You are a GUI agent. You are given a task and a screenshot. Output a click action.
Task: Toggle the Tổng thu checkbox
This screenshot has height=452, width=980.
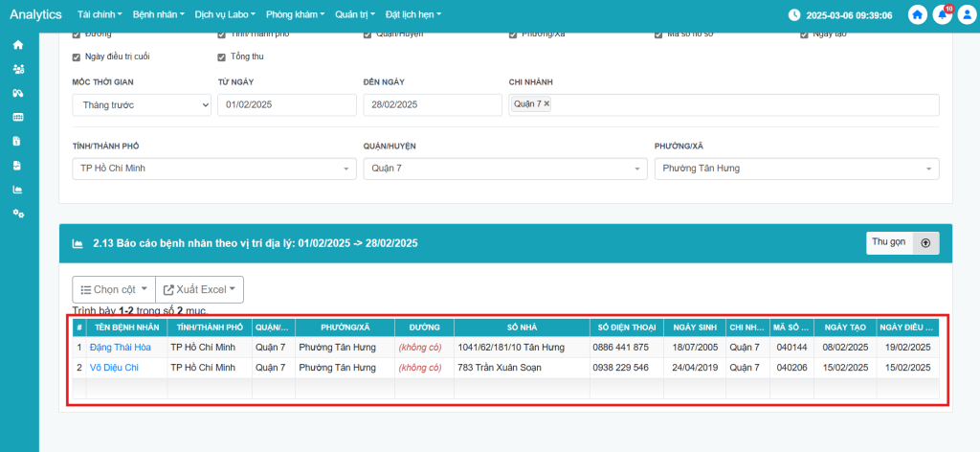[x=222, y=56]
